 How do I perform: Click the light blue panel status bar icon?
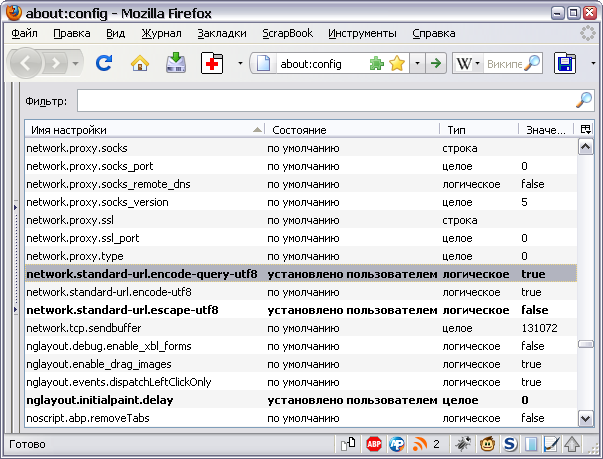[531, 444]
